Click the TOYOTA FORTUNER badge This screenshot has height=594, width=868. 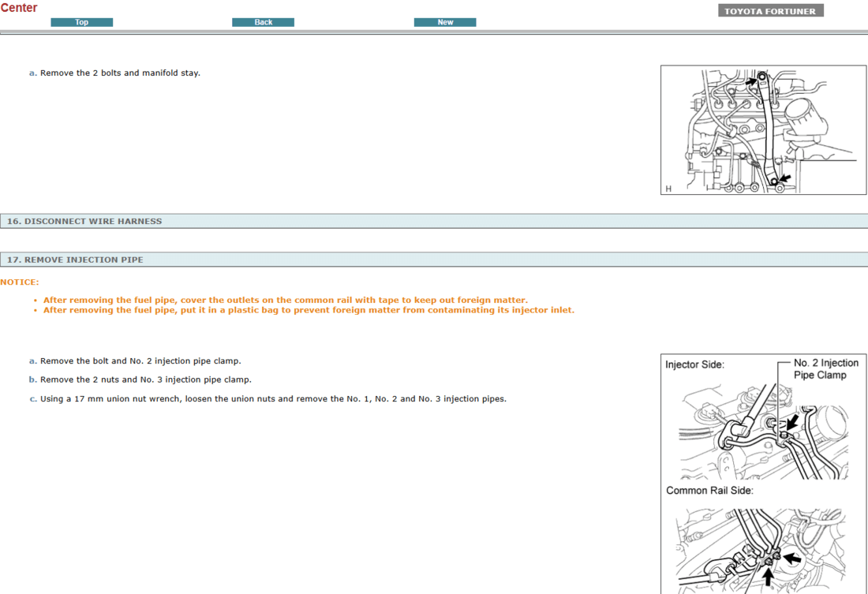[x=770, y=11]
